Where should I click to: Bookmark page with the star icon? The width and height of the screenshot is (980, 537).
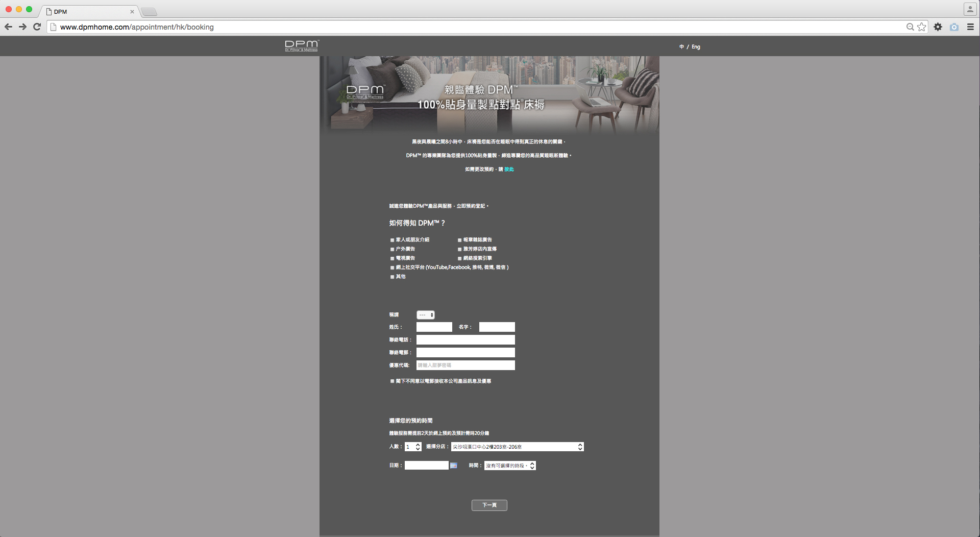pyautogui.click(x=921, y=27)
